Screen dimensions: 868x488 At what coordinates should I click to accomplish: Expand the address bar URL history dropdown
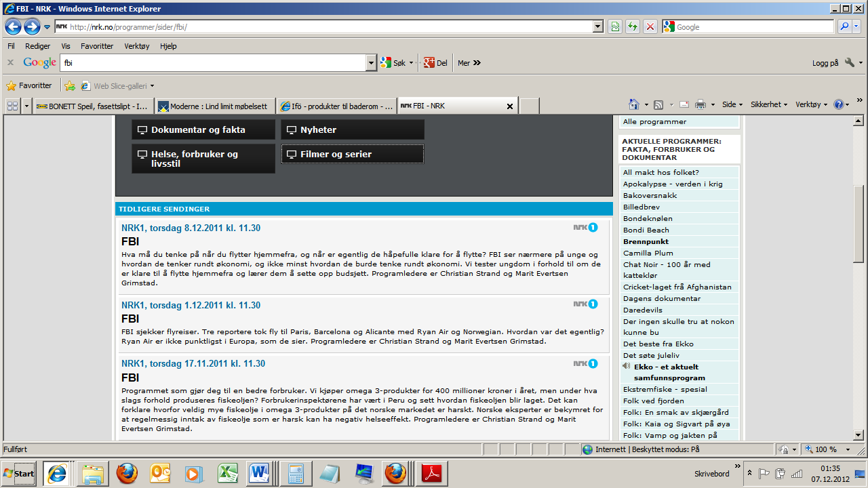pos(597,26)
